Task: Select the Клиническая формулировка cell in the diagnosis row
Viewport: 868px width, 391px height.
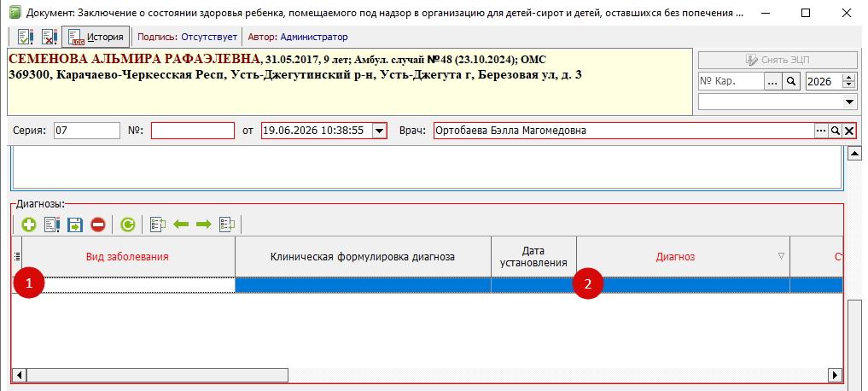Action: click(363, 284)
